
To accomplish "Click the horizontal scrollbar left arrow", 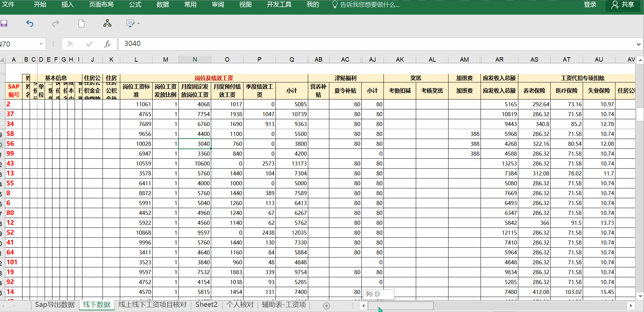I will [x=363, y=306].
